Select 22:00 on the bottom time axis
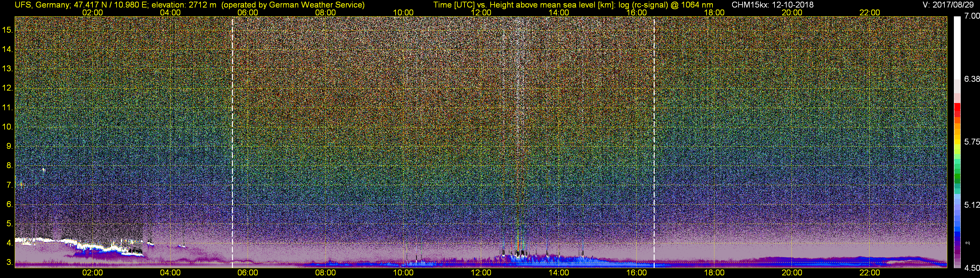Screen dimensions: 980x278 coord(870,273)
